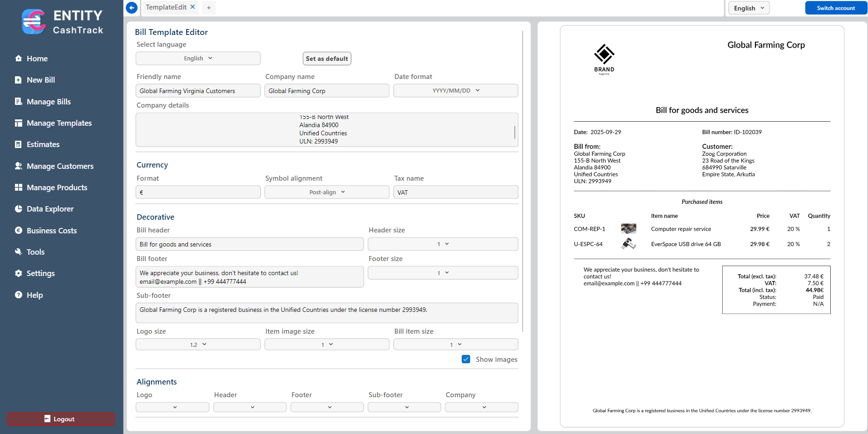This screenshot has height=434, width=868.
Task: Click the Switch account button
Action: 835,8
